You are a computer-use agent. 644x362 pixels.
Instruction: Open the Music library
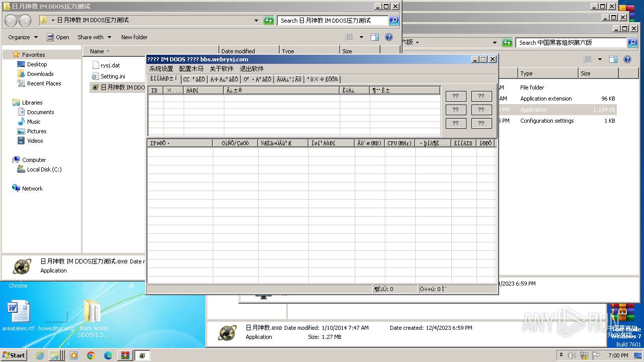tap(34, 122)
